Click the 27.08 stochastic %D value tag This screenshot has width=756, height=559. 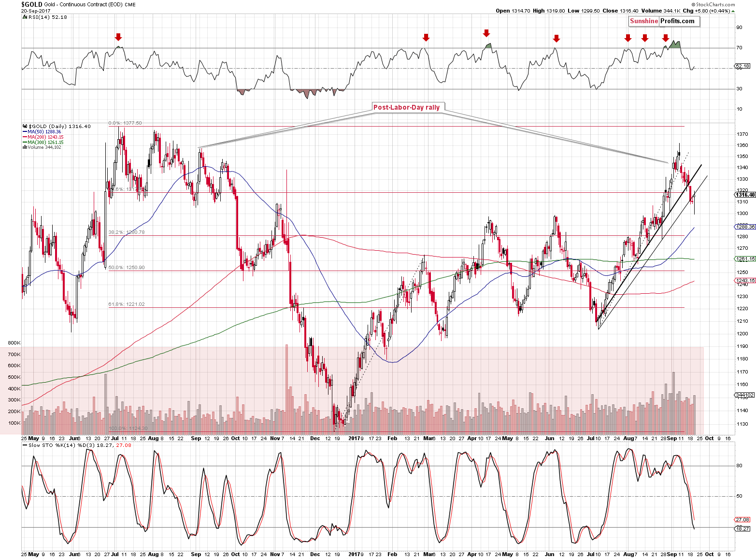point(742,519)
